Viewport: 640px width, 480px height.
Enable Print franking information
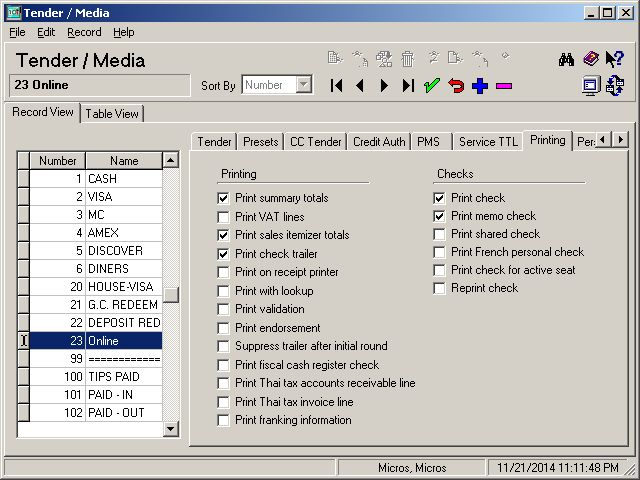pyautogui.click(x=223, y=420)
